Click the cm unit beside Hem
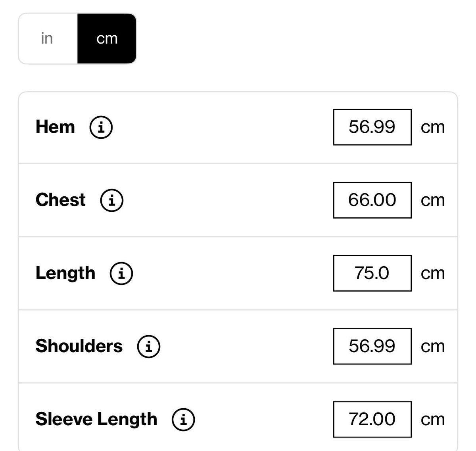Image resolution: width=476 pixels, height=451 pixels. (433, 127)
